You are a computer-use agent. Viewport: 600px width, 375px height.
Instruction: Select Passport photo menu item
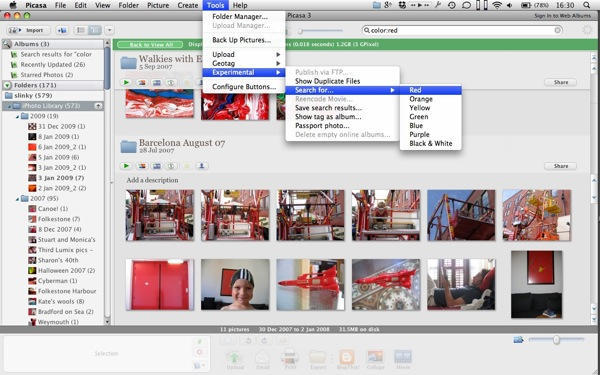pos(342,126)
